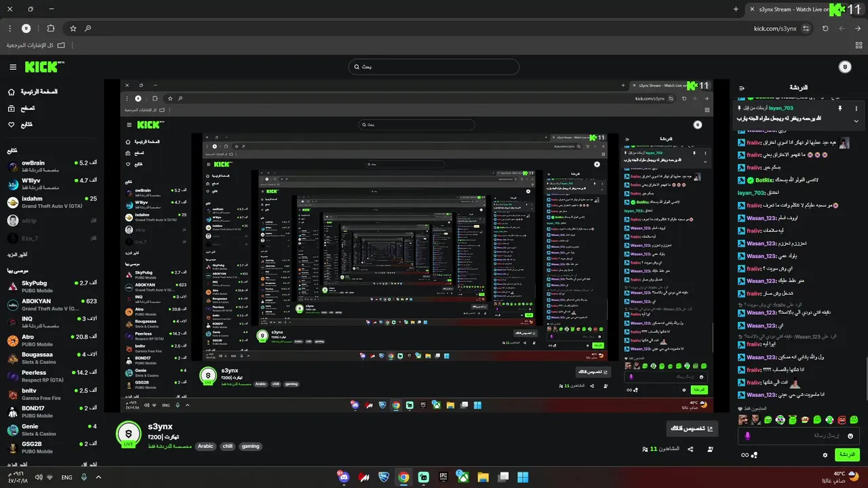Select the chill tag
The height and width of the screenshot is (488, 868).
click(x=228, y=446)
